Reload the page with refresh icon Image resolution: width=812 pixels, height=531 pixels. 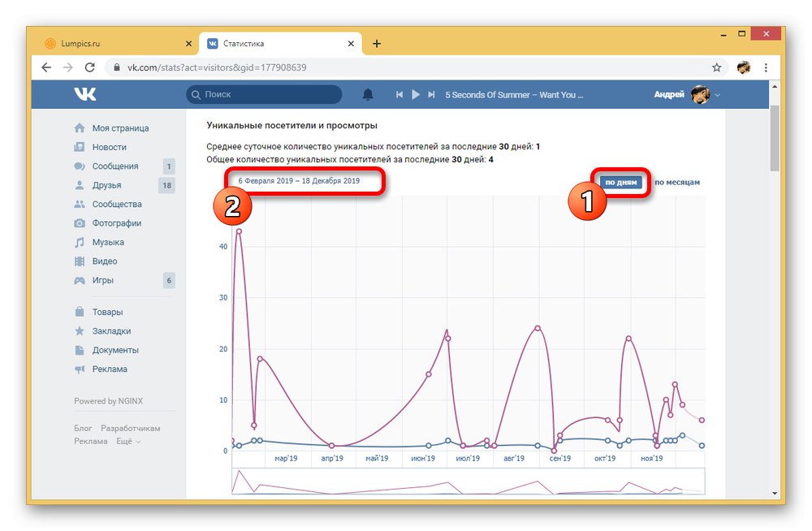(89, 67)
